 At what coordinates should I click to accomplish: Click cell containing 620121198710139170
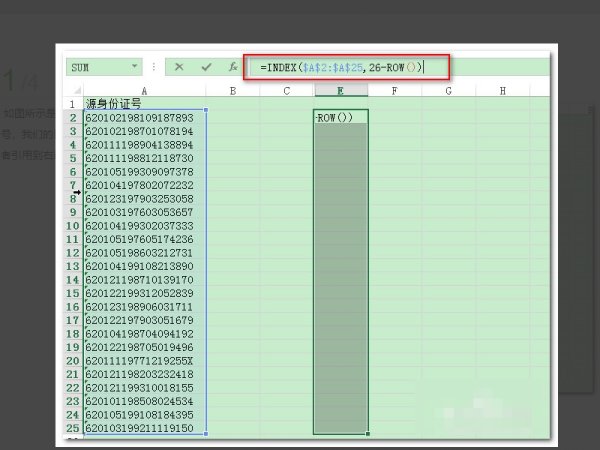tap(145, 280)
